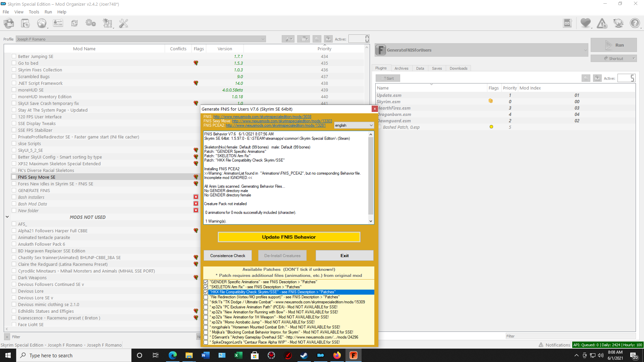Click the Update FNIS Behavior button
Screen dimensions: 644x362
click(289, 237)
